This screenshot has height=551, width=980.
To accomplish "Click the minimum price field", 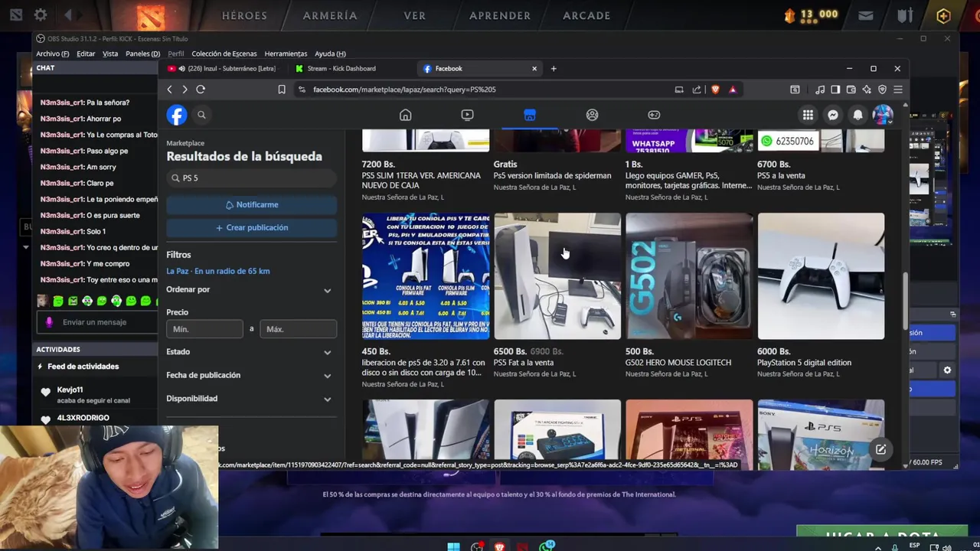I will point(204,329).
